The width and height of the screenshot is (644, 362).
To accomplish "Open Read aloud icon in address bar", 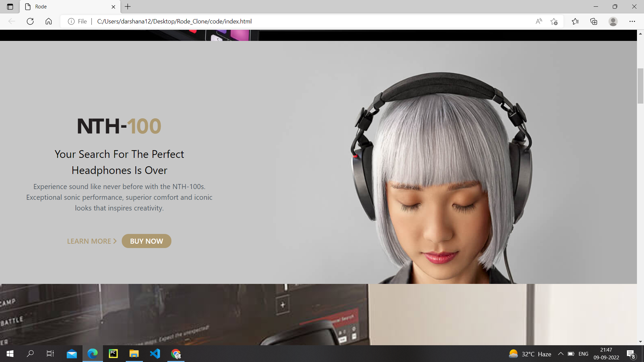I will [x=539, y=21].
